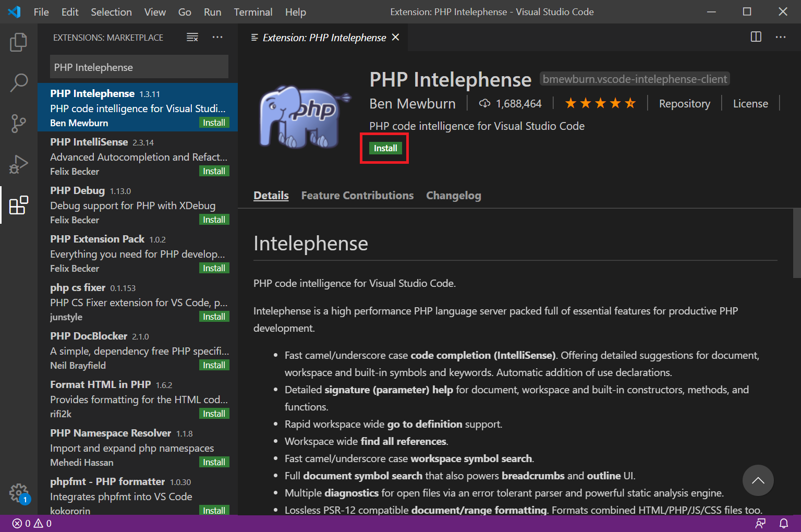Install Format HTML in PHP extension
Screen dimensions: 801x532
tap(214, 414)
